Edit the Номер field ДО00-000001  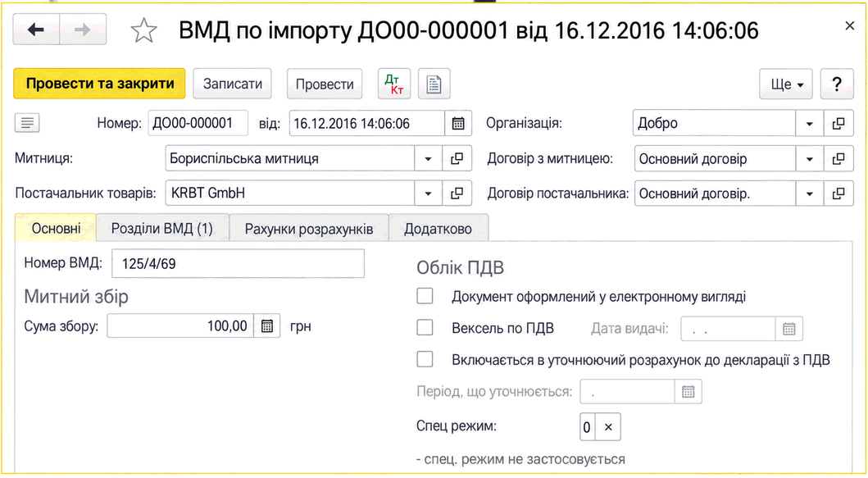[198, 123]
